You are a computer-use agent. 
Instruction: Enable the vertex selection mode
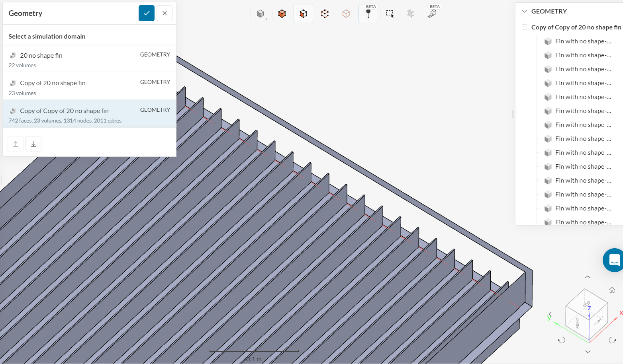click(346, 13)
